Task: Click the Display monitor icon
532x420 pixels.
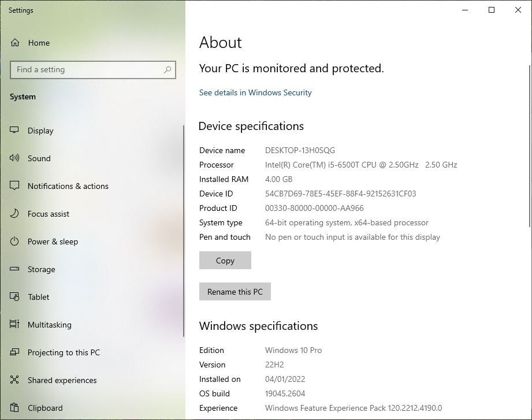Action: [14, 130]
